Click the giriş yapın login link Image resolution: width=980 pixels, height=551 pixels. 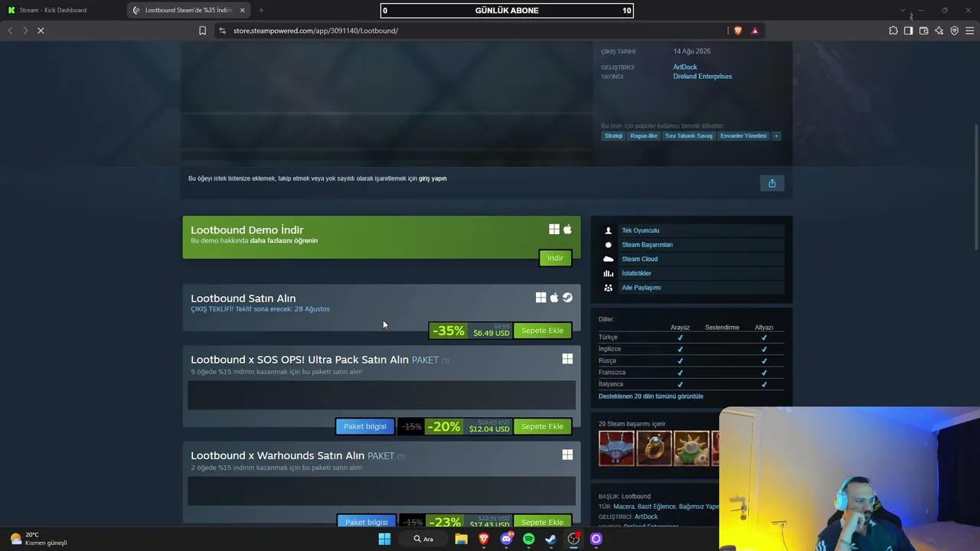tap(433, 178)
